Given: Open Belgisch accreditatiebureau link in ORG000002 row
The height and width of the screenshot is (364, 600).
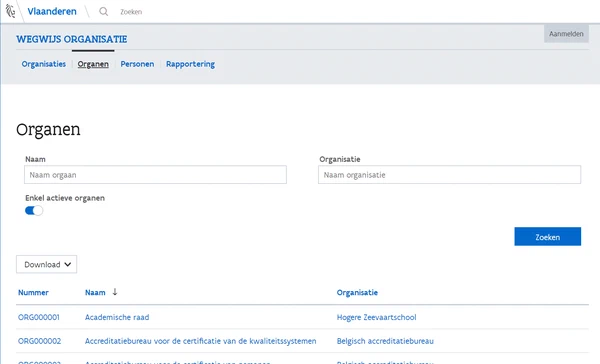Looking at the screenshot, I should (385, 341).
